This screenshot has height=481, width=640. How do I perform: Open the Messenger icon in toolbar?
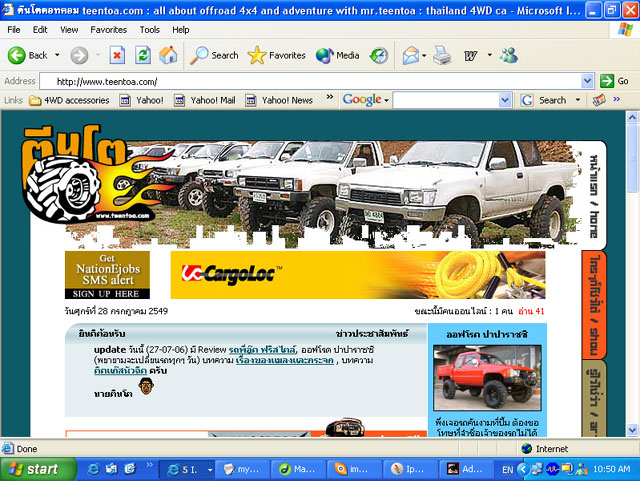(508, 55)
